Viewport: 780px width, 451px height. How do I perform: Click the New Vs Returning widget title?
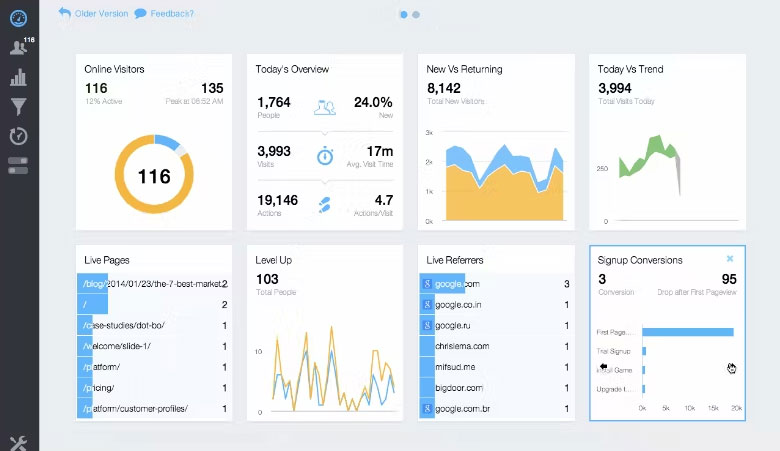464,69
